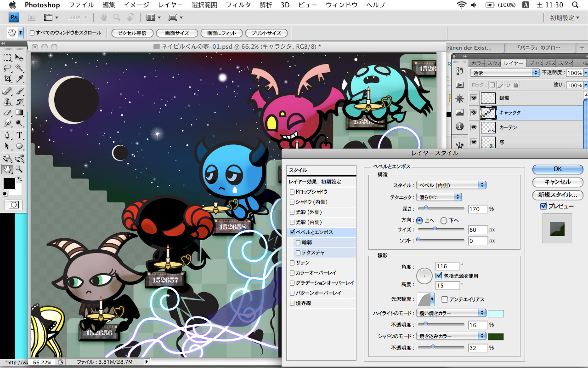Screen dimensions: 588x368
Task: Lock transparent pixels of the layer
Action: tap(492, 85)
